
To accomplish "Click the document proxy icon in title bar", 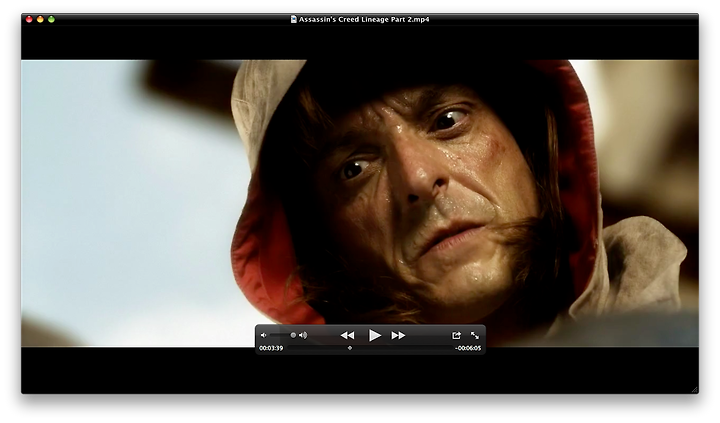I will (x=294, y=19).
